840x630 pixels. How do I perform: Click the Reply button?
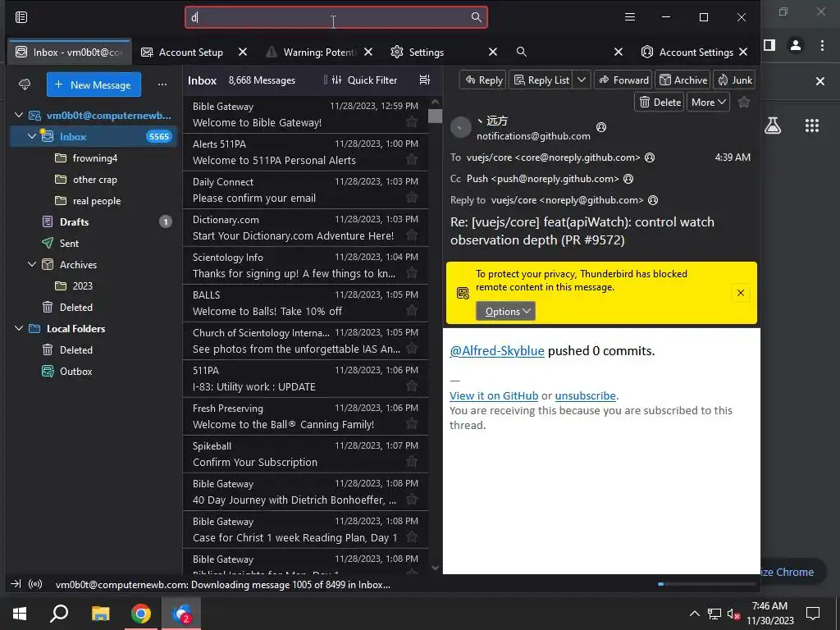(x=483, y=80)
